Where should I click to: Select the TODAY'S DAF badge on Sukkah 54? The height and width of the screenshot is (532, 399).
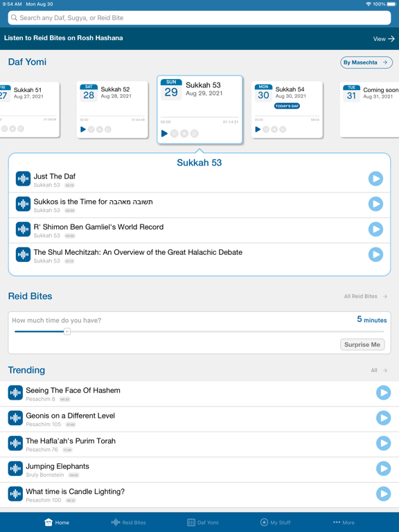coord(287,106)
